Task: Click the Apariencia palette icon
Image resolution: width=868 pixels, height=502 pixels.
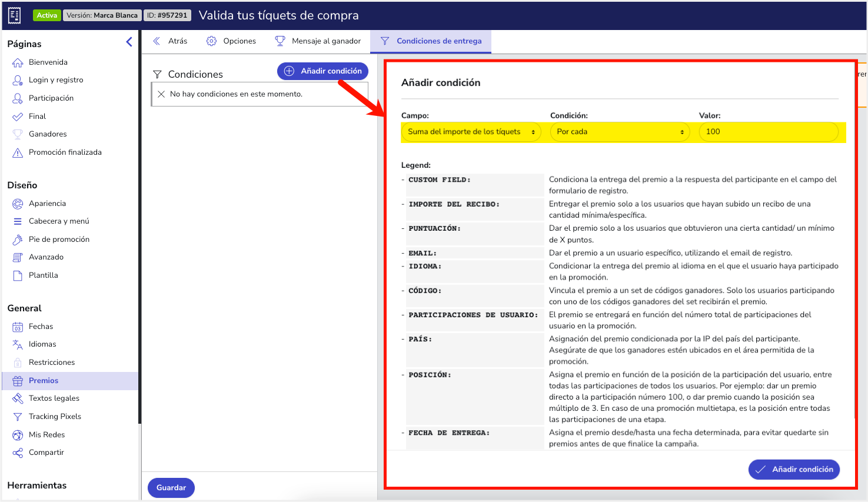Action: [18, 204]
